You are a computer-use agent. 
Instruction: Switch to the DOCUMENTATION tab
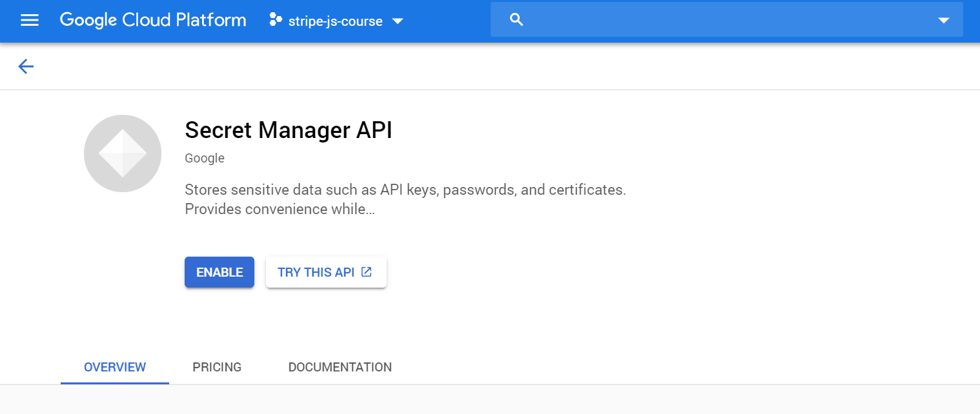click(x=340, y=367)
